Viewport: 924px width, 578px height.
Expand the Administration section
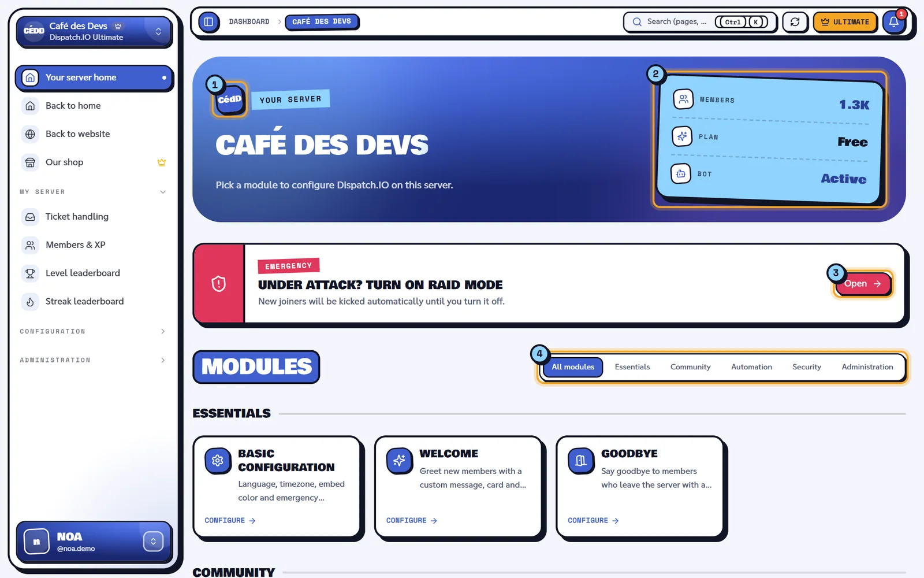tap(92, 360)
